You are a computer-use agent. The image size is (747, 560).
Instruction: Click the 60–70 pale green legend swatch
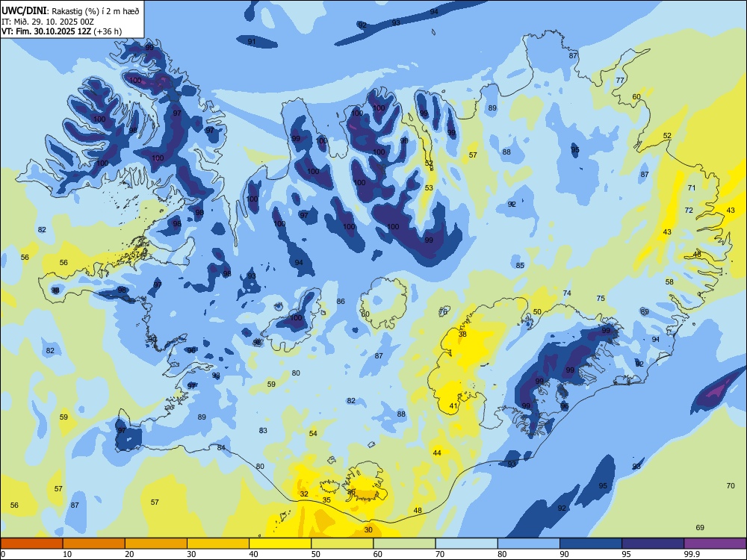pyautogui.click(x=404, y=544)
